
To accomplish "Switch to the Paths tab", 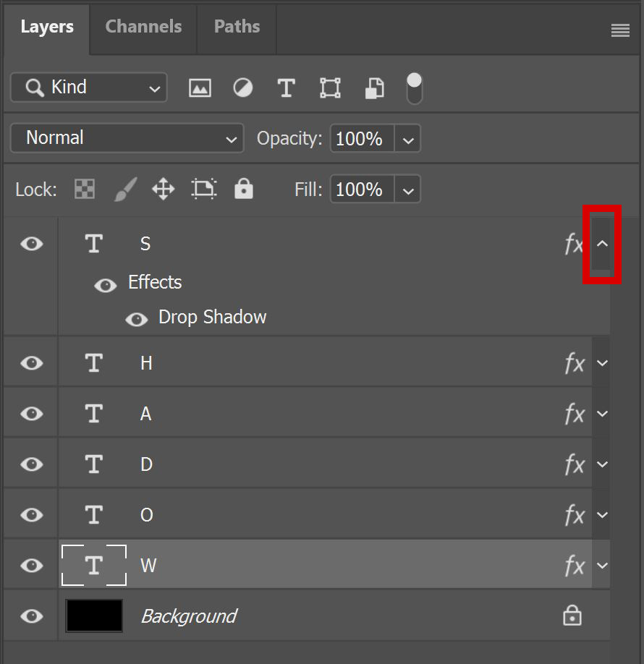I will click(x=237, y=27).
